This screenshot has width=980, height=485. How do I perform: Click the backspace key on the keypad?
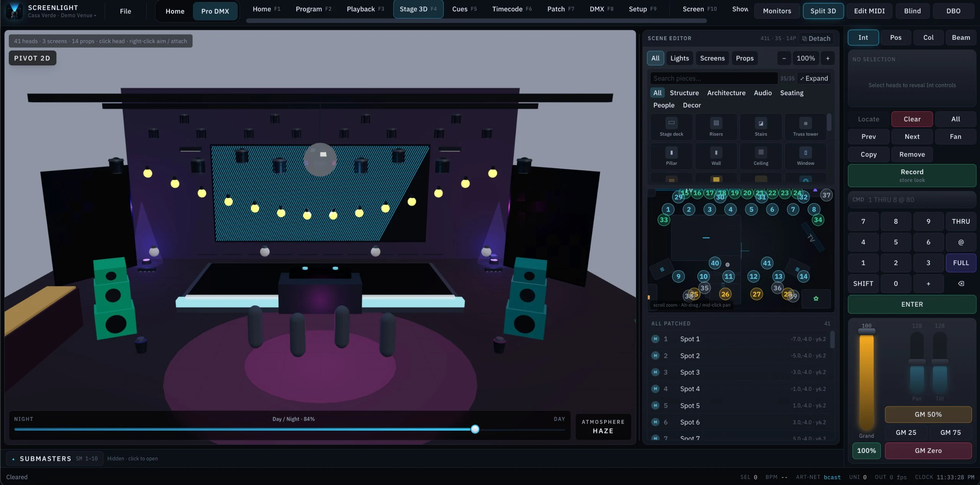click(x=961, y=283)
